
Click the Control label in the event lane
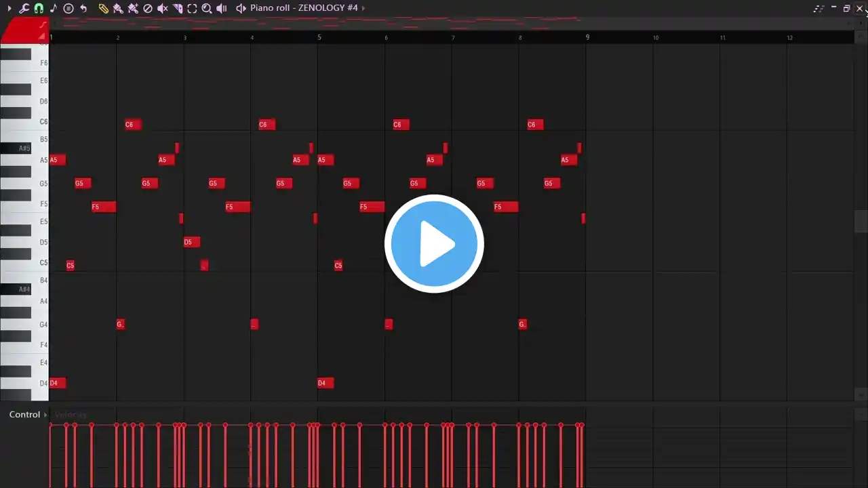pyautogui.click(x=24, y=415)
